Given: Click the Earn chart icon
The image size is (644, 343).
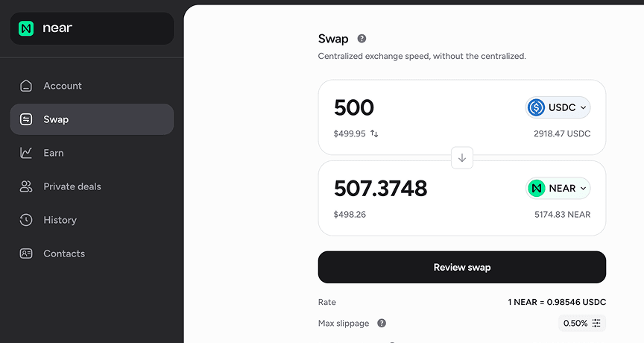Looking at the screenshot, I should [x=26, y=153].
